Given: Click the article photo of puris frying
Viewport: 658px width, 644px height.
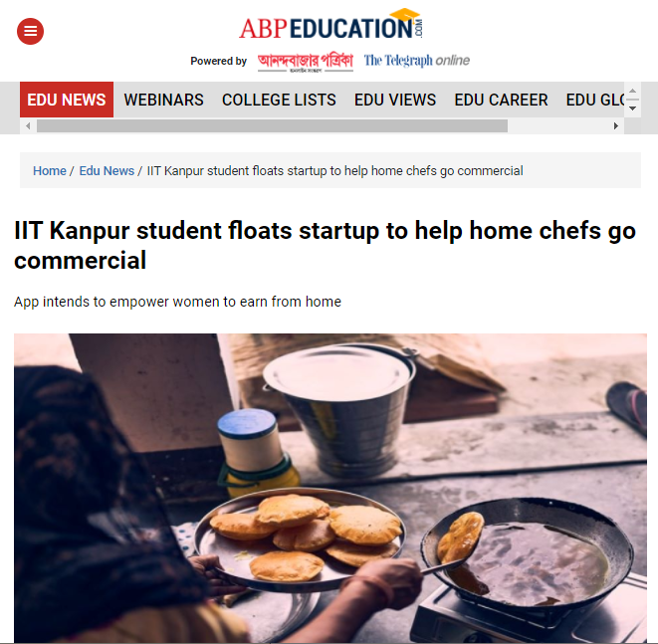Looking at the screenshot, I should (x=330, y=488).
